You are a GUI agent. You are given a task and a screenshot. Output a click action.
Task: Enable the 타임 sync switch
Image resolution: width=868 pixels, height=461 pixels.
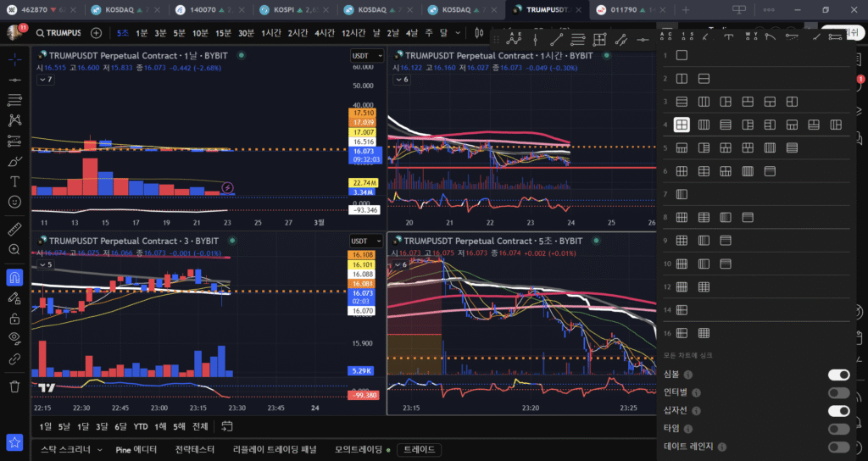[x=838, y=429]
